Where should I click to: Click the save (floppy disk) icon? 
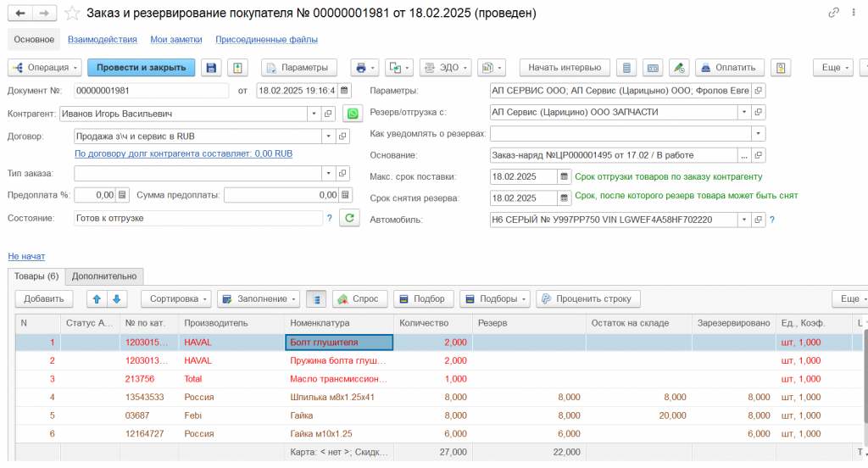pos(211,68)
